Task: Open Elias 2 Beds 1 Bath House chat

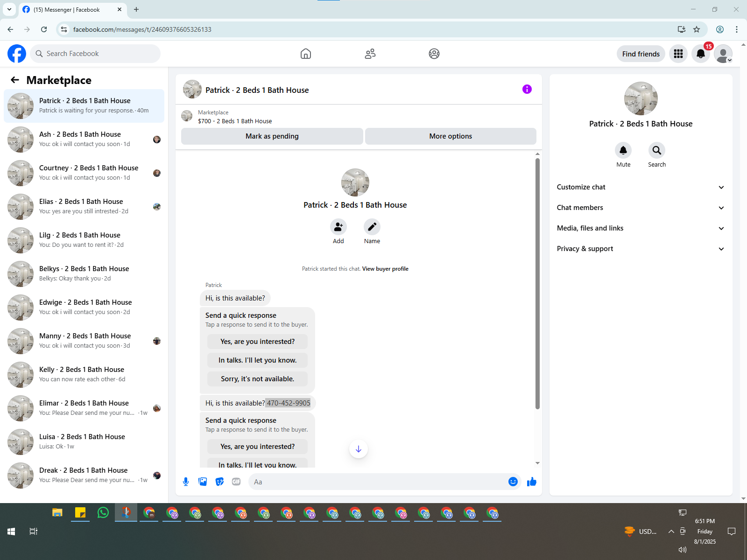Action: point(84,207)
